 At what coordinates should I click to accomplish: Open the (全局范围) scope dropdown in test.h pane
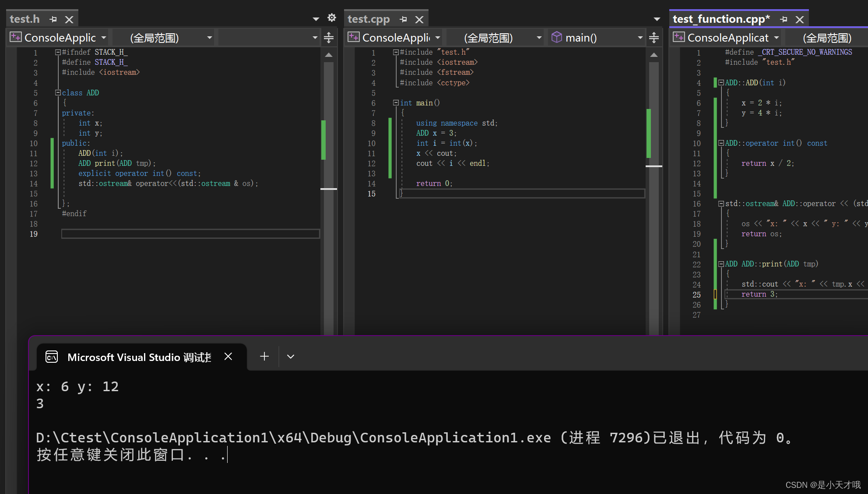(x=209, y=37)
